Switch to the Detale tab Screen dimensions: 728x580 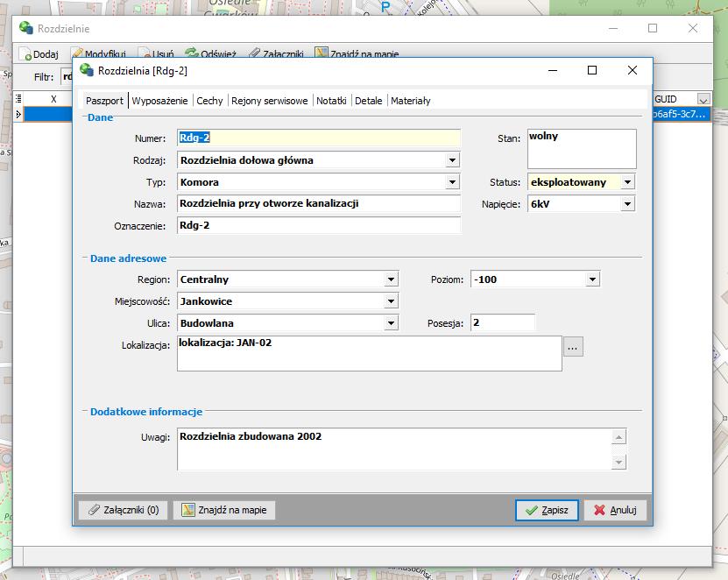pyautogui.click(x=369, y=101)
